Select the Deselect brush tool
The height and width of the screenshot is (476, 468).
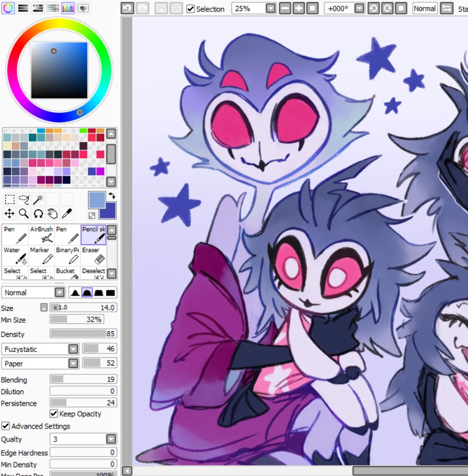[93, 273]
